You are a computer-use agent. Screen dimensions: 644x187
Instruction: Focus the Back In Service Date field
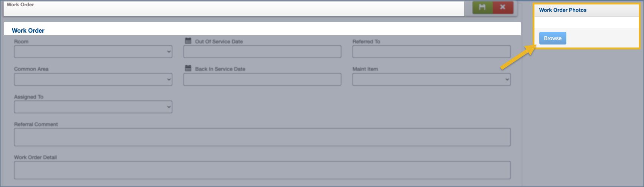[x=262, y=79]
